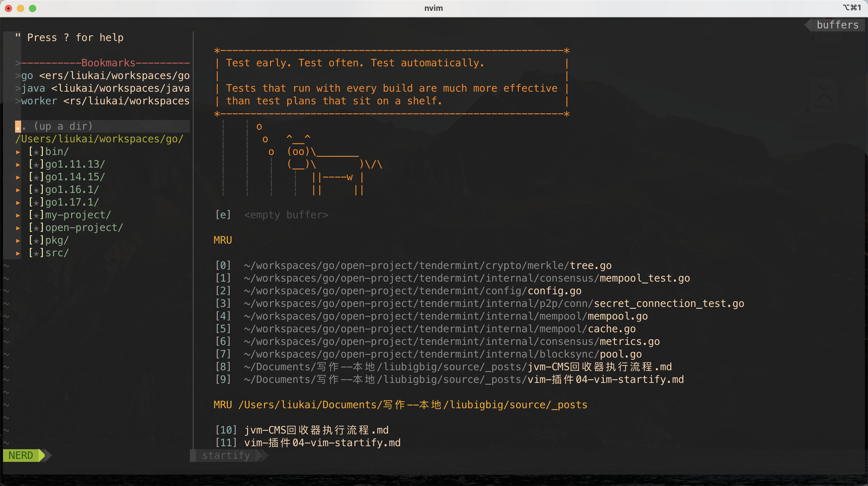This screenshot has height=486, width=868.
Task: Open MRU entry config.go
Action: (398, 291)
